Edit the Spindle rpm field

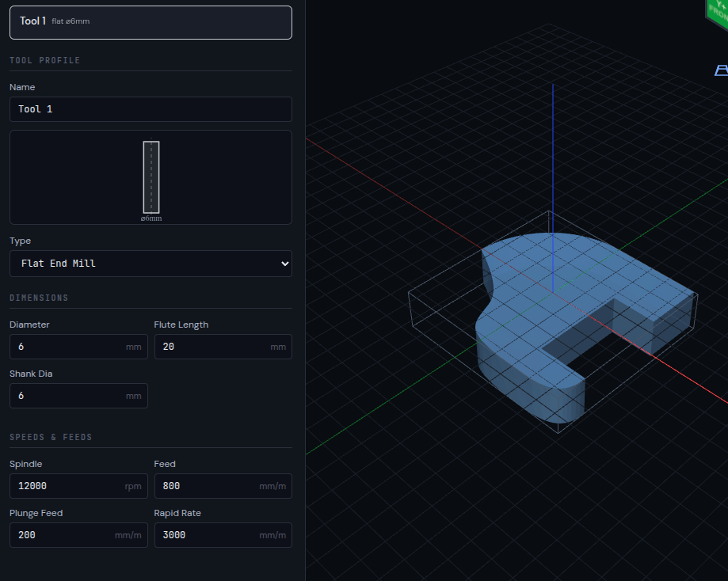[67, 486]
